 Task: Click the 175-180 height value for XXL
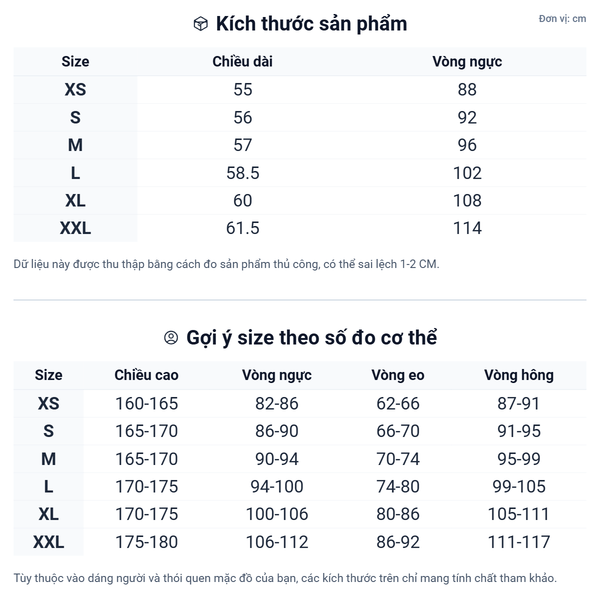click(146, 542)
